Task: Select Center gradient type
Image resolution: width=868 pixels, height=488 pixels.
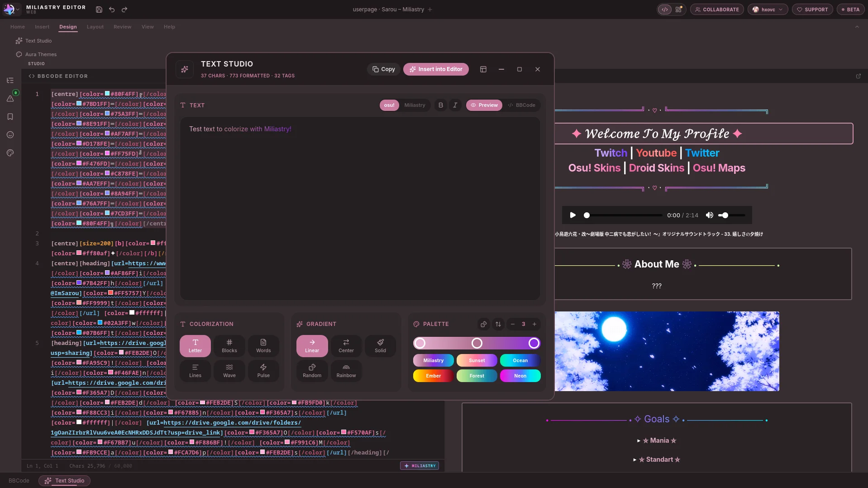Action: 346,346
